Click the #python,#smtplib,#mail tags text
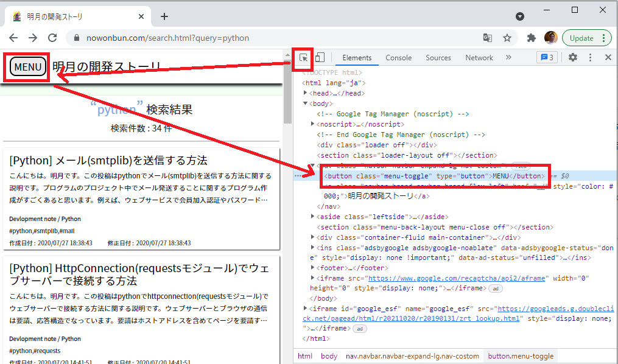618x364 pixels. point(42,231)
